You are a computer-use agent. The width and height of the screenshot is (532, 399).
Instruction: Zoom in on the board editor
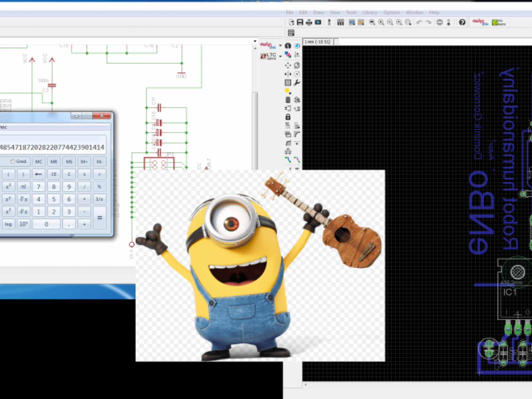[x=381, y=22]
